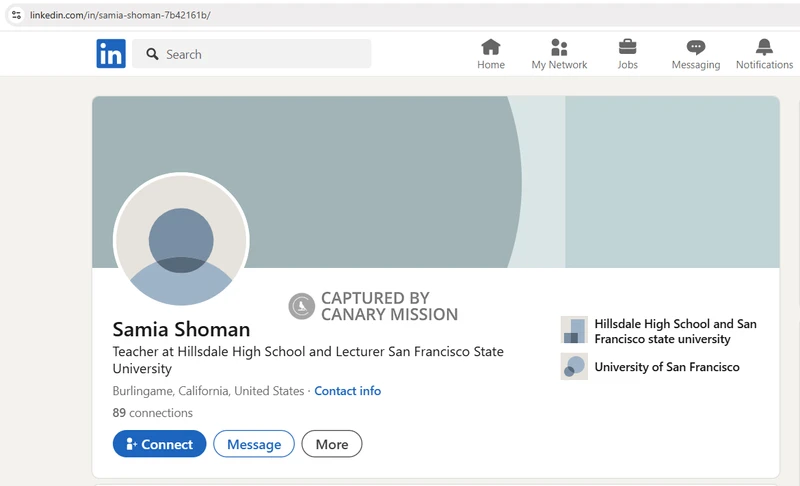The height and width of the screenshot is (486, 800).
Task: Open Samia Shoman's profile picture
Action: pyautogui.click(x=181, y=241)
